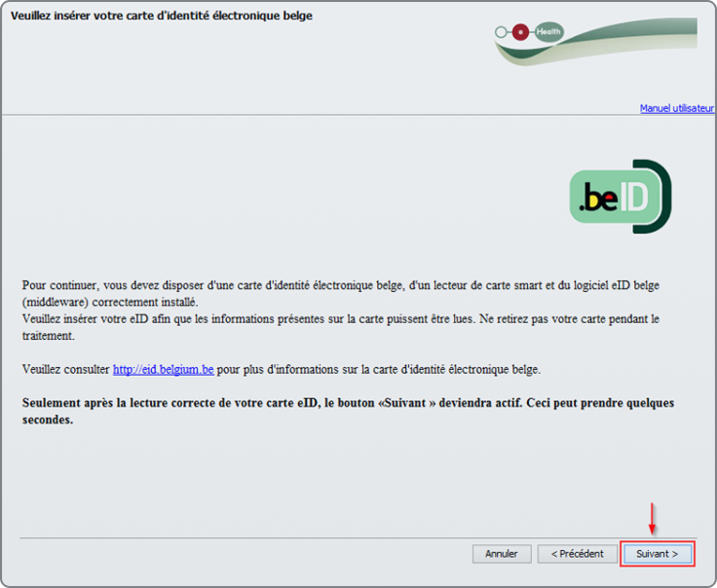The image size is (717, 588).
Task: Open the 'Manuel utilisateur' link
Action: click(676, 108)
